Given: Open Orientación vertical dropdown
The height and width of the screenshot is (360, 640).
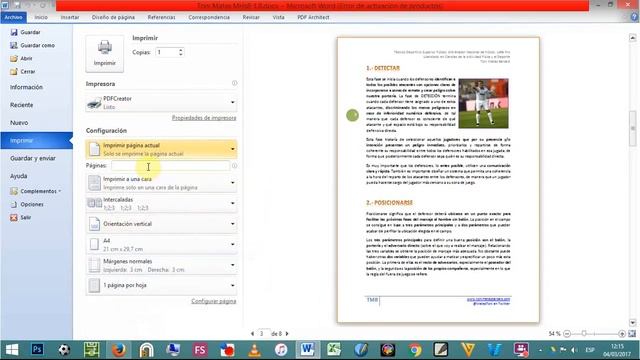Looking at the screenshot, I should 161,224.
